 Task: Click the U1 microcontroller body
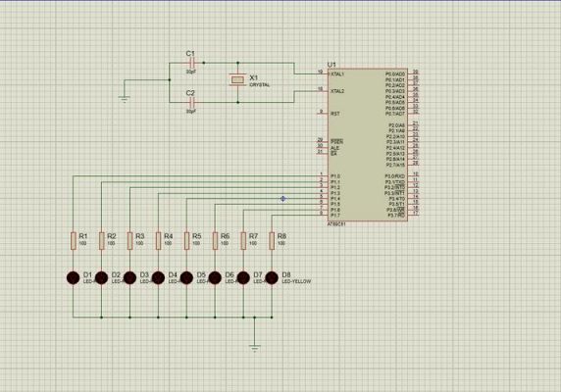pyautogui.click(x=368, y=145)
